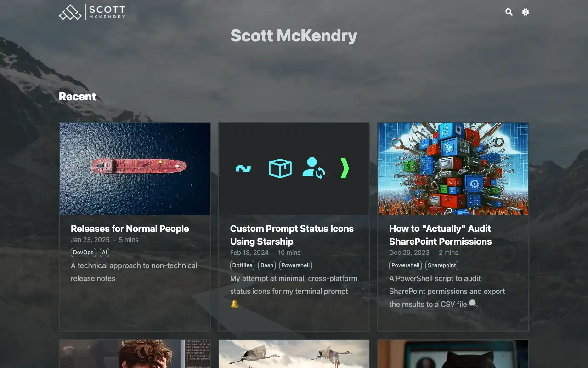Filter by the Bash tag
The image size is (588, 368).
point(266,265)
